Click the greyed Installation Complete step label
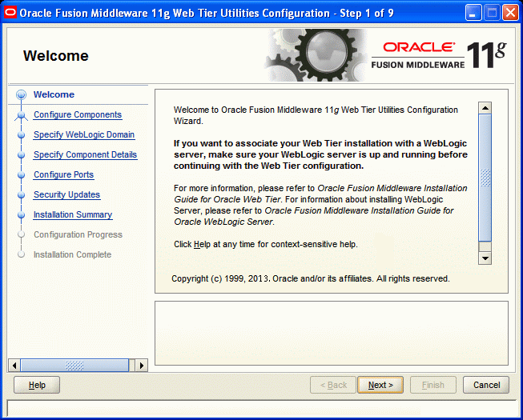523x420 pixels. (72, 254)
